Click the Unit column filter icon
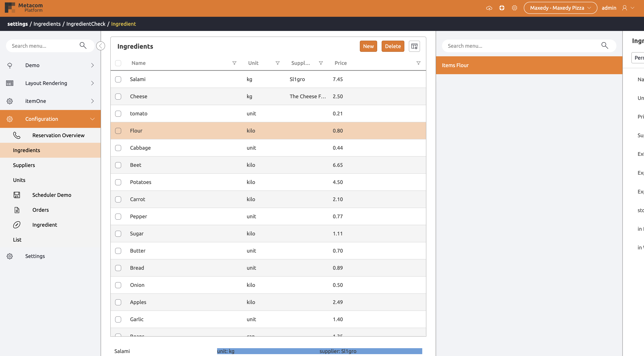Image resolution: width=644 pixels, height=356 pixels. coord(277,63)
